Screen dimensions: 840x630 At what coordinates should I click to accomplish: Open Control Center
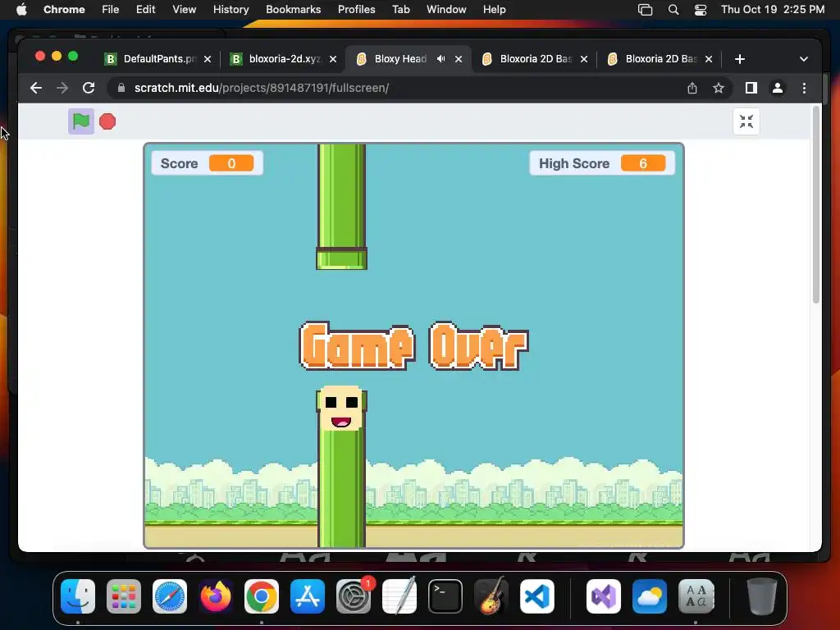701,10
